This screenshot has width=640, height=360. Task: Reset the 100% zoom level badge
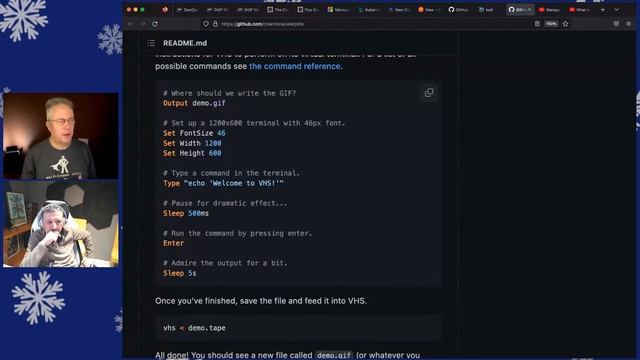(551, 24)
